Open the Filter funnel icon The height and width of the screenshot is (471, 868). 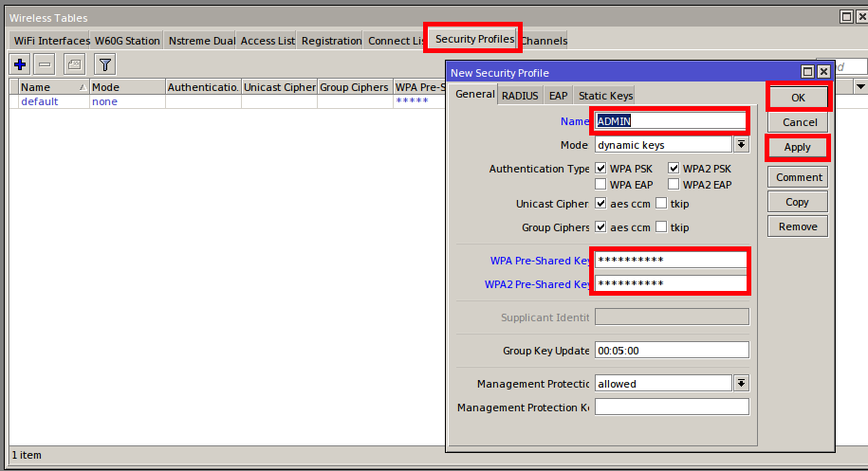104,64
